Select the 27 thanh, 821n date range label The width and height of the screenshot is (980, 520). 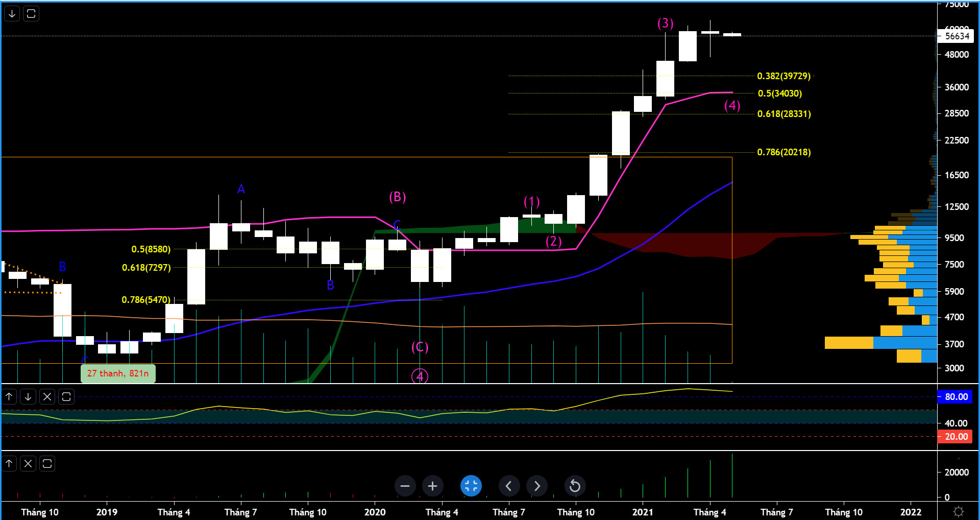point(118,373)
